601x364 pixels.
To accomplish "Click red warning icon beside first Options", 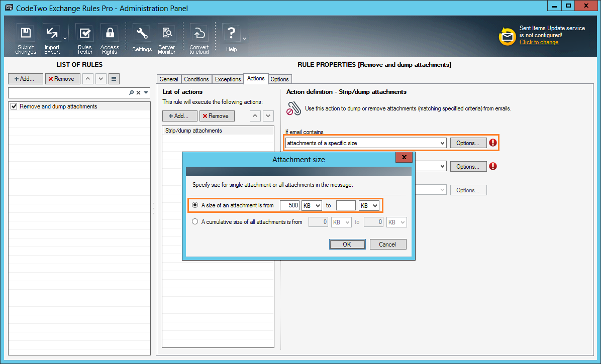I will tap(493, 143).
